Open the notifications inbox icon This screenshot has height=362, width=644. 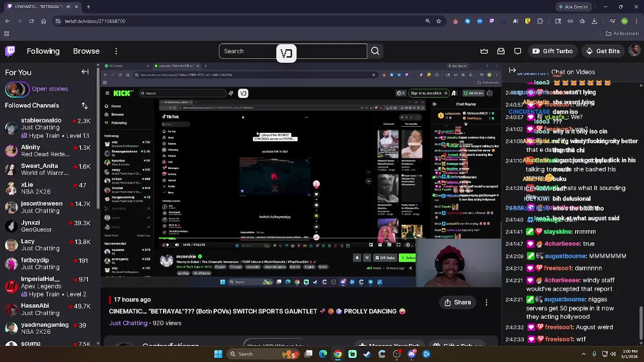click(x=501, y=51)
